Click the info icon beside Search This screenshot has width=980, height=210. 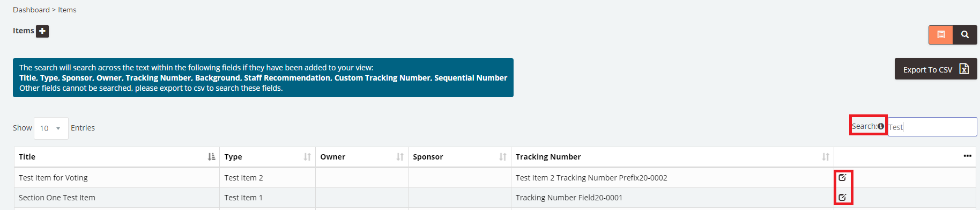click(x=881, y=126)
